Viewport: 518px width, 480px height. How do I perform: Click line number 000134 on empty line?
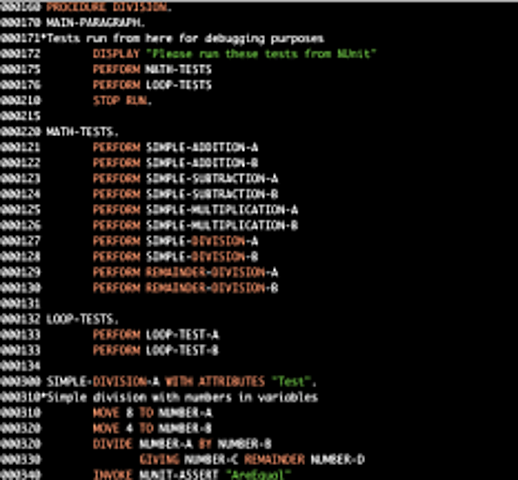21,366
